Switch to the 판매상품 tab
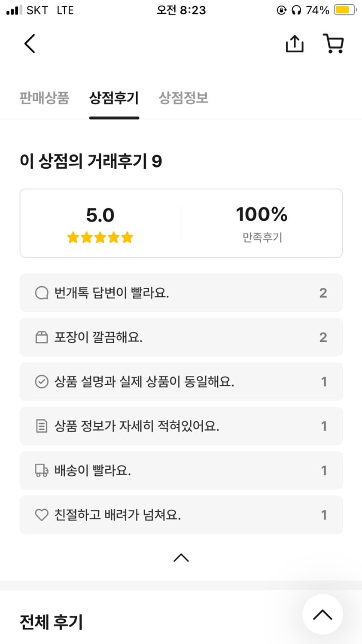 44,98
